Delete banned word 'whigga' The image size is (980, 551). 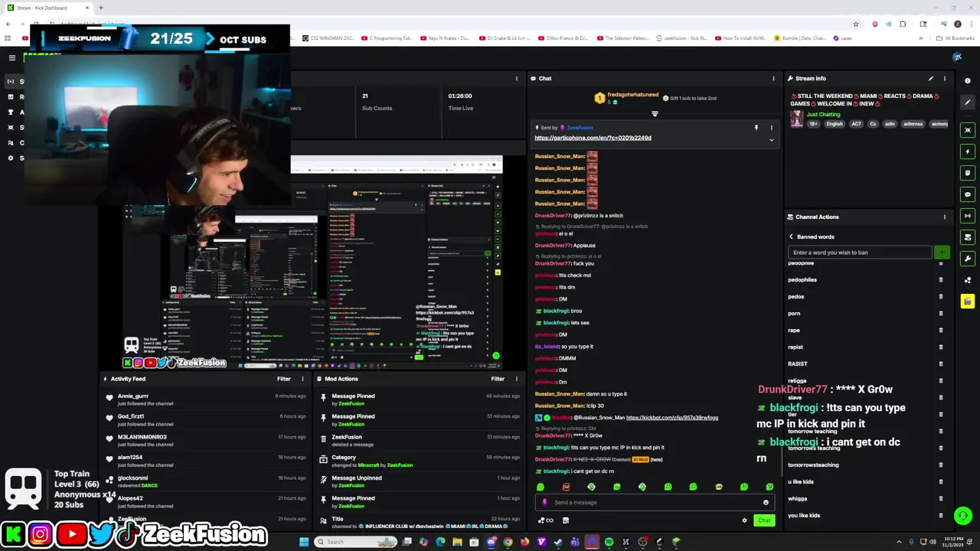coord(941,498)
